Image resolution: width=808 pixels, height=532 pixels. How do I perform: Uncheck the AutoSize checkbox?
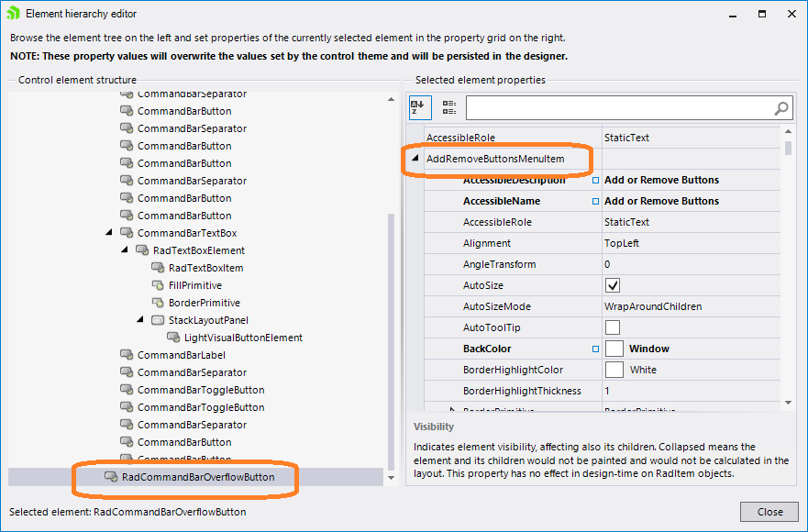(613, 285)
